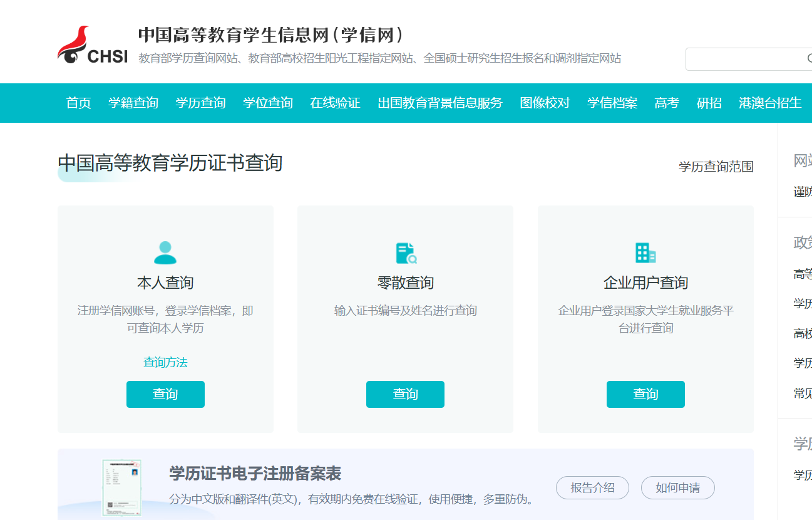Open the 查询方法 link under 本人查询
The image size is (812, 520).
click(x=165, y=362)
